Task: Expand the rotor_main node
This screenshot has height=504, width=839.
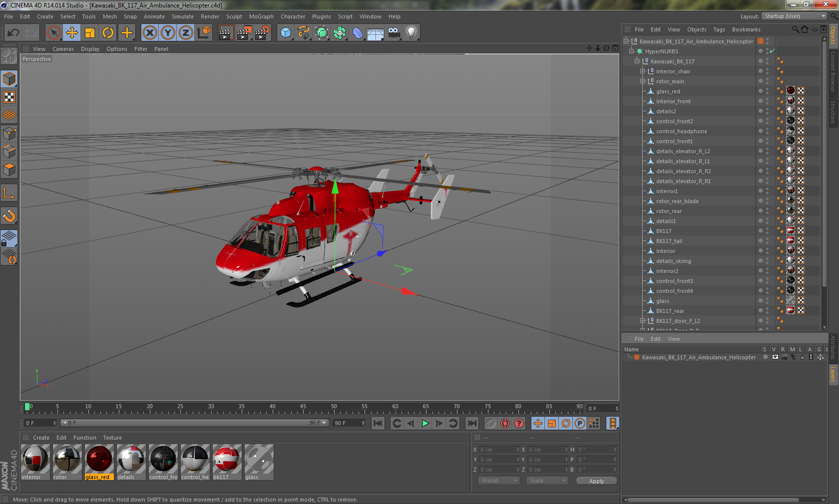Action: pyautogui.click(x=643, y=81)
